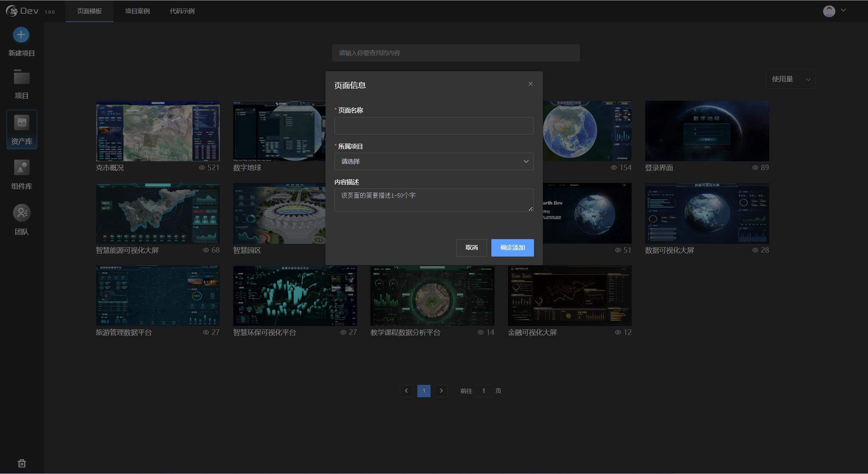Open the 登录界面 thumbnail

tap(707, 131)
